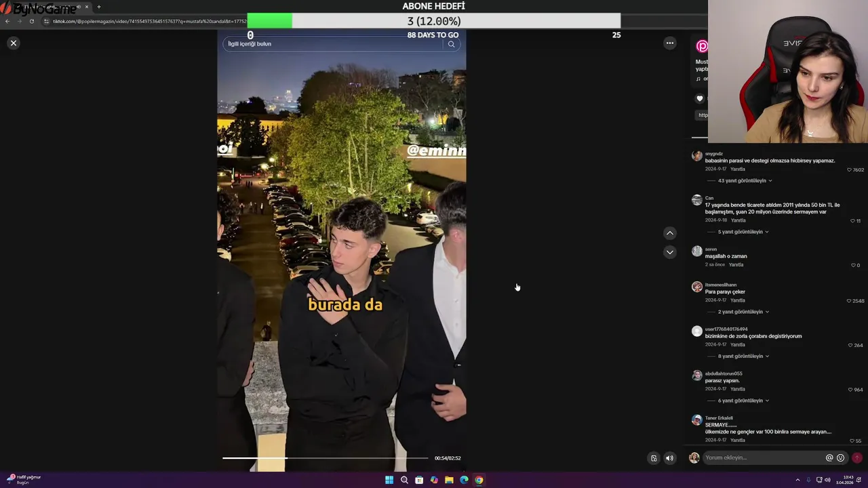Viewport: 868px width, 488px height.
Task: Open user1776840176494's profile name
Action: [726, 329]
